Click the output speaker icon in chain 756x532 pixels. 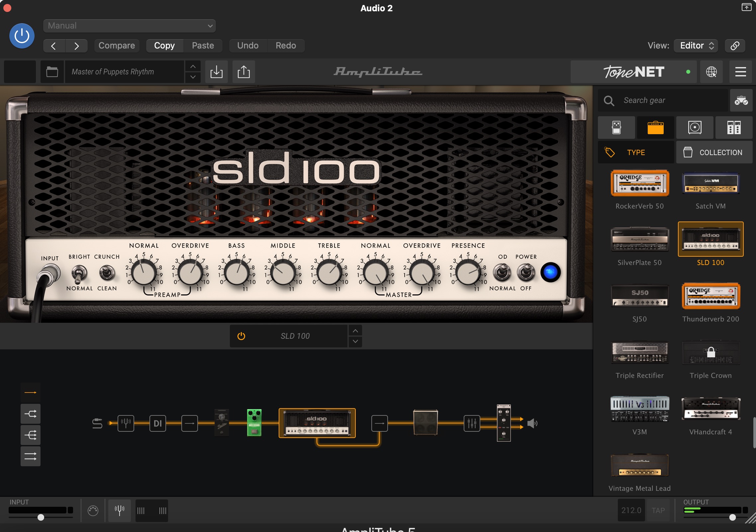532,423
